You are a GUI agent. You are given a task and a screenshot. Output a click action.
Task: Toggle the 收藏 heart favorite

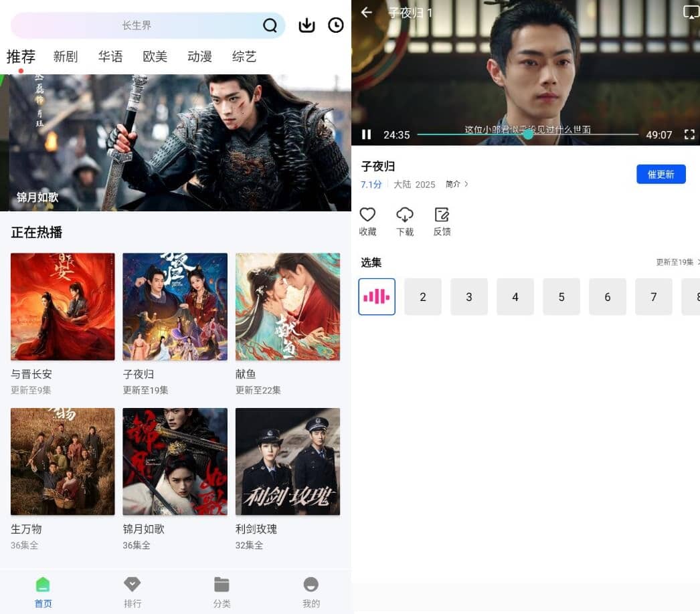367,214
